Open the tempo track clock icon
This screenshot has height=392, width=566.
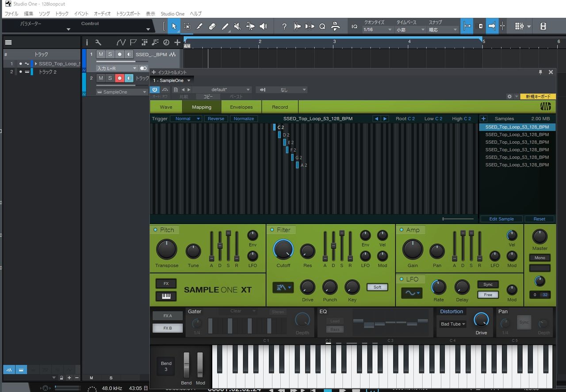tap(166, 42)
